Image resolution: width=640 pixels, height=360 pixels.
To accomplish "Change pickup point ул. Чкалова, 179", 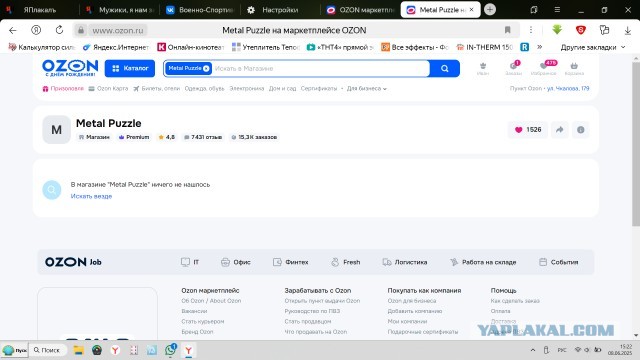I will pyautogui.click(x=568, y=89).
